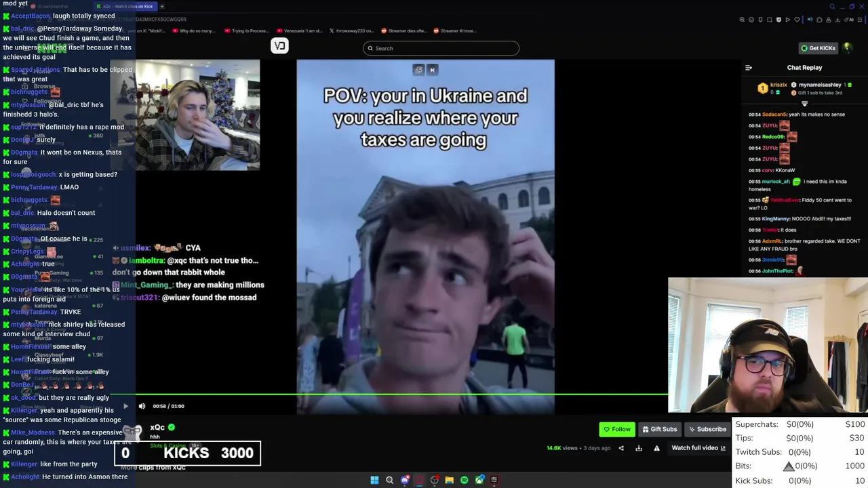868x488 pixels.
Task: Mute the clip using the volume icon
Action: click(x=142, y=406)
